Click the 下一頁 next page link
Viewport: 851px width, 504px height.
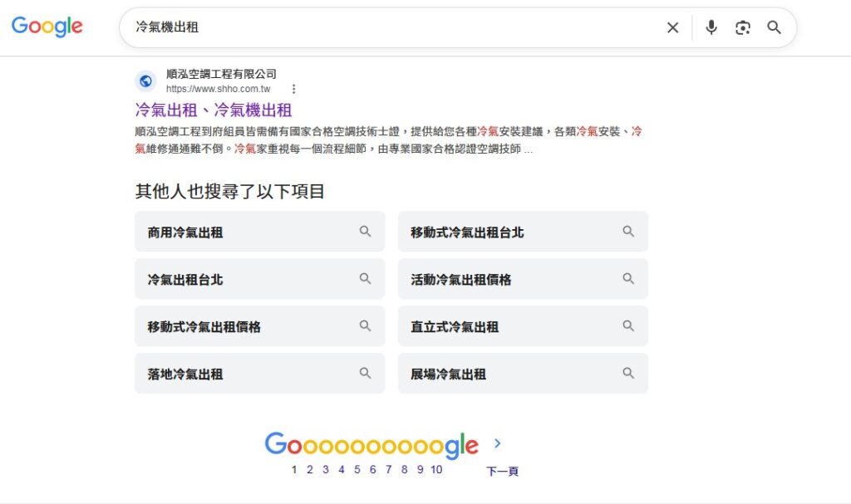502,471
